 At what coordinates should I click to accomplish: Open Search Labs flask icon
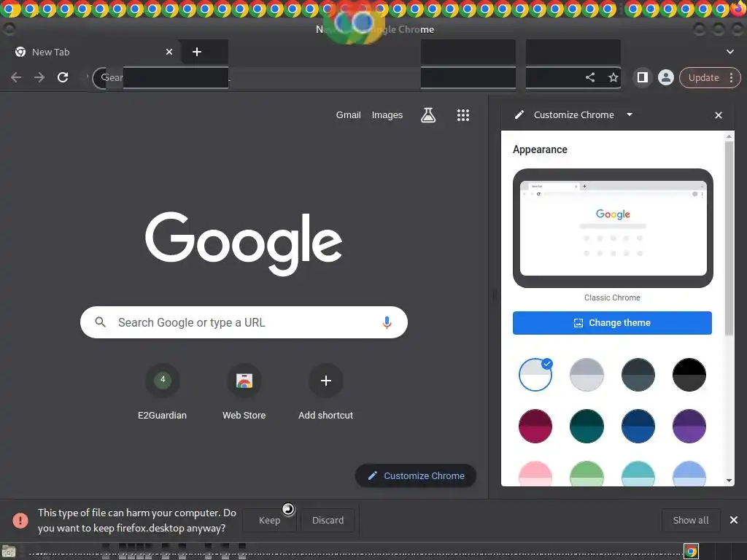click(x=427, y=114)
